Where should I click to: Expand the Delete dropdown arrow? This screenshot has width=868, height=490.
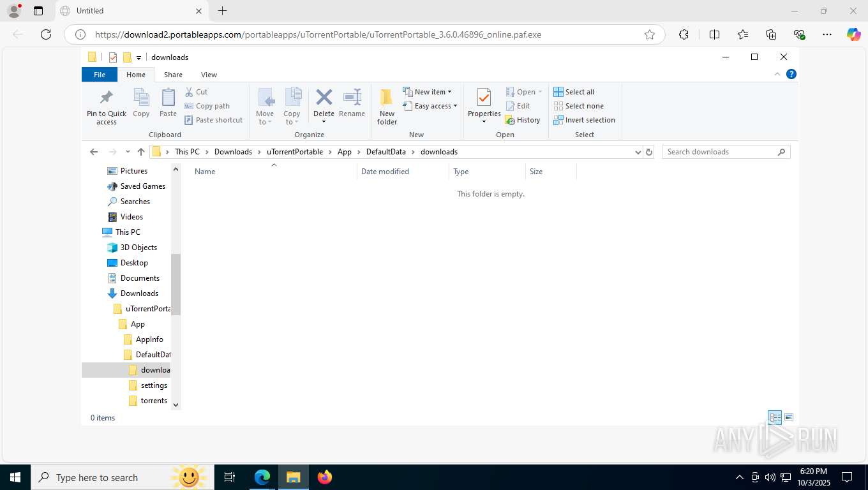(x=324, y=122)
